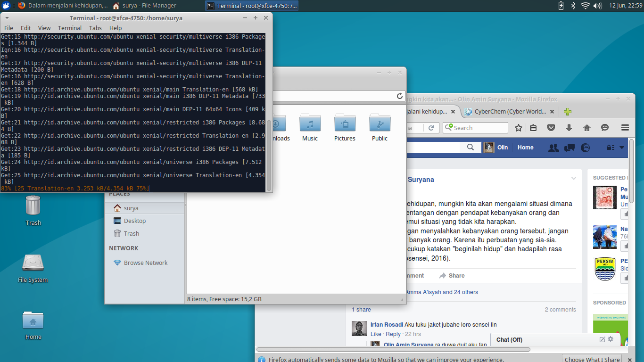644x362 pixels.
Task: Open the Firefox hamburger menu
Action: (625, 128)
